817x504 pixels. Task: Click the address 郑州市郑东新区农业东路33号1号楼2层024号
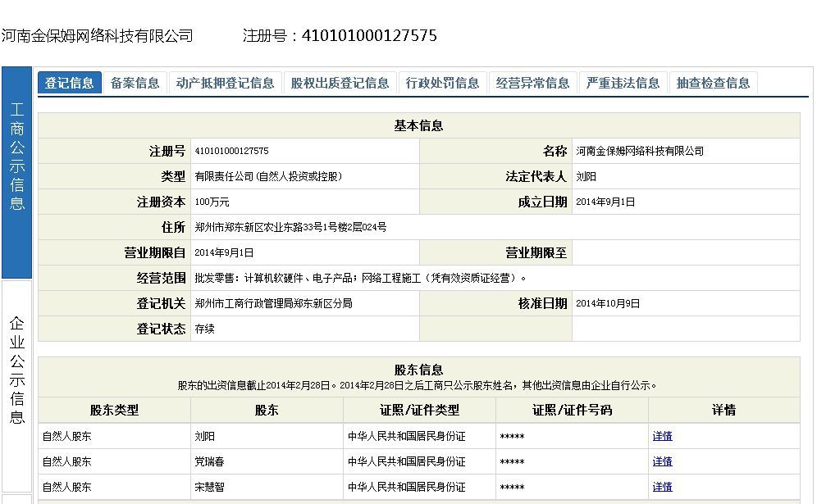(290, 227)
